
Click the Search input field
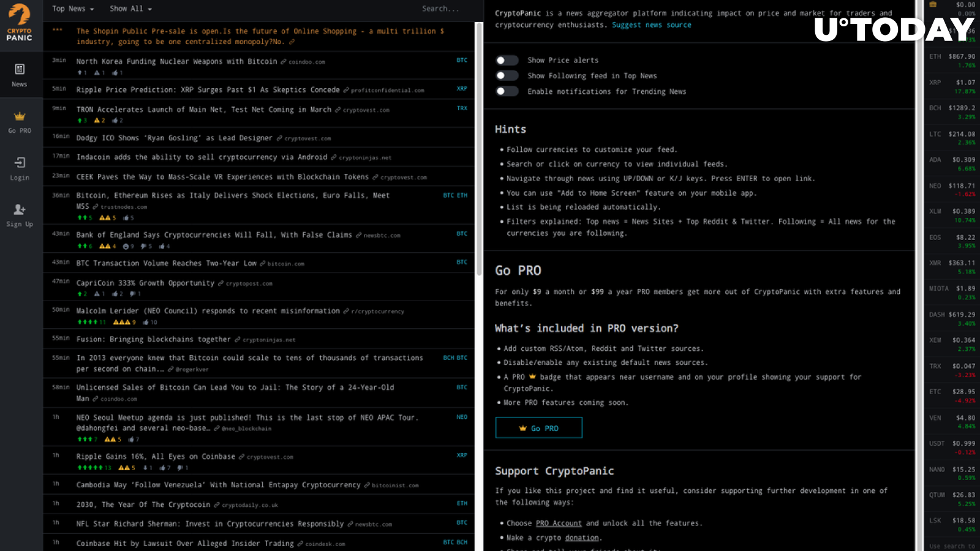tap(440, 9)
